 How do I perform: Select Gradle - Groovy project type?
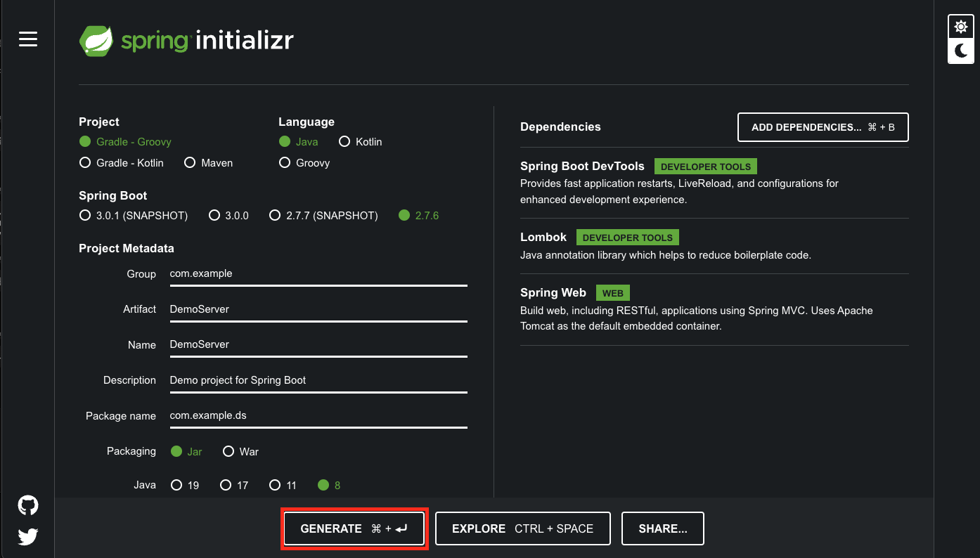pos(125,142)
